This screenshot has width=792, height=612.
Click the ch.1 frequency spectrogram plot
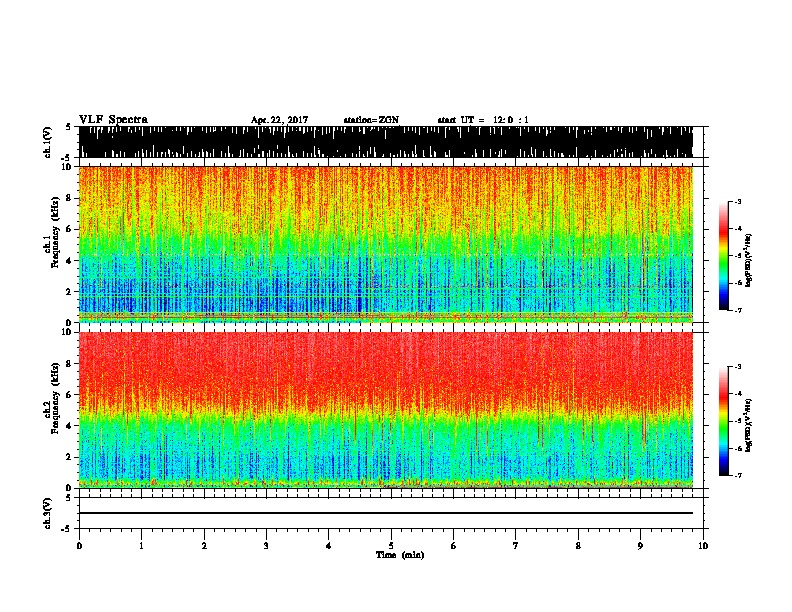[386, 244]
